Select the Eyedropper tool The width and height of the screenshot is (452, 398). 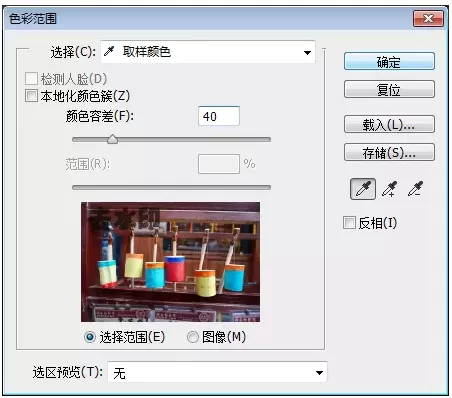[x=363, y=189]
